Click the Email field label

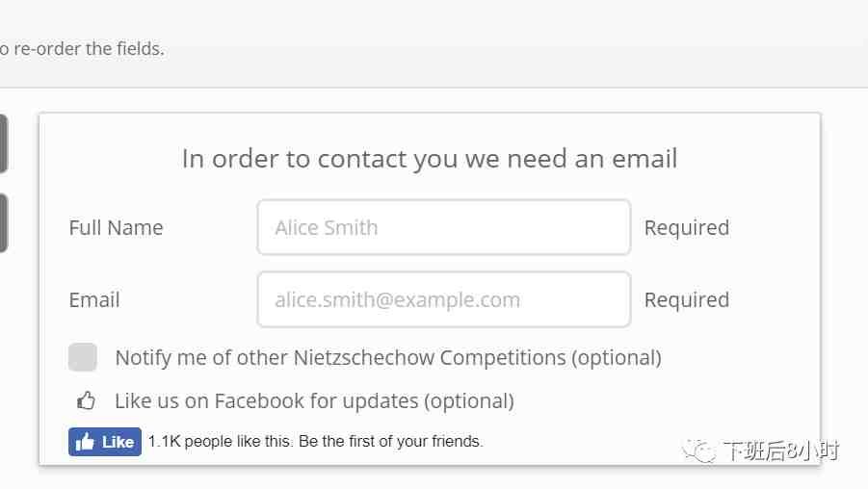pos(94,299)
